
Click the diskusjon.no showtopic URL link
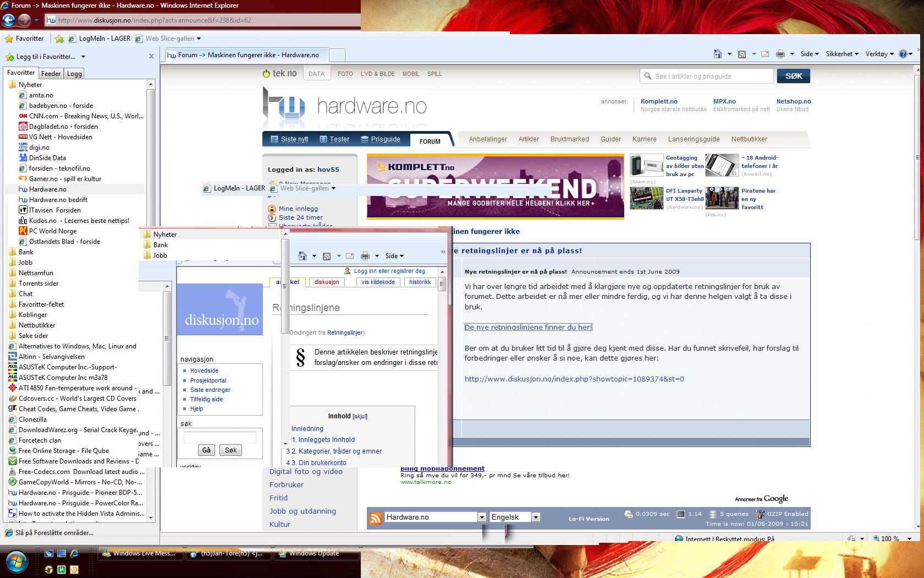point(574,379)
